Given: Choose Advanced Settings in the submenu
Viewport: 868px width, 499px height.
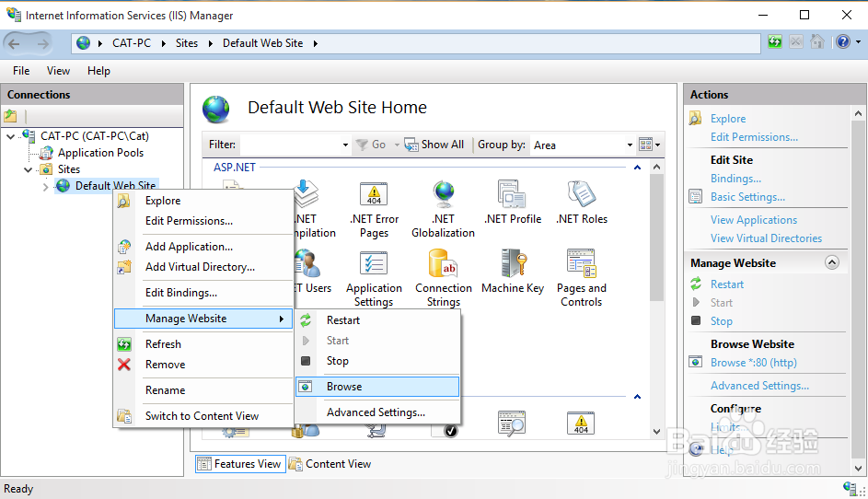Looking at the screenshot, I should 377,412.
